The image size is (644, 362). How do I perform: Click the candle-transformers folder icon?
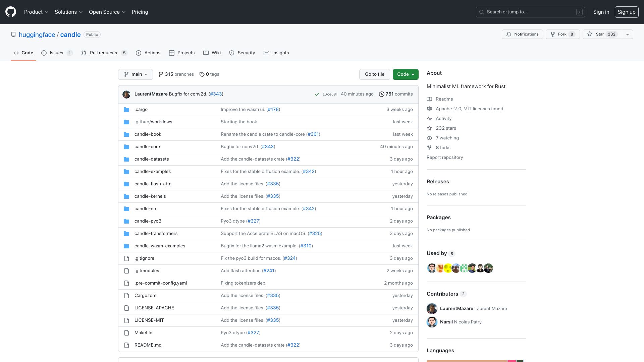(x=126, y=234)
